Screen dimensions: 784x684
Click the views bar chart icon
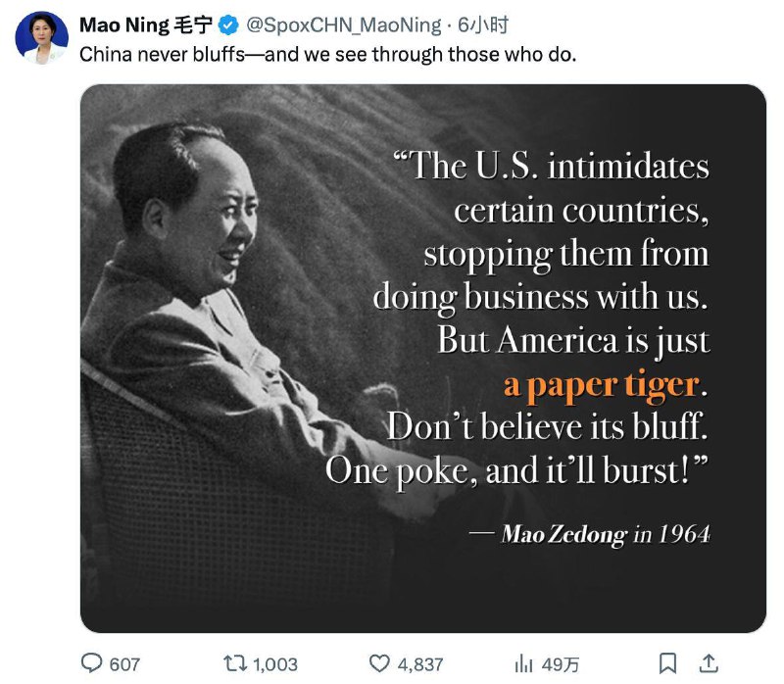524,663
